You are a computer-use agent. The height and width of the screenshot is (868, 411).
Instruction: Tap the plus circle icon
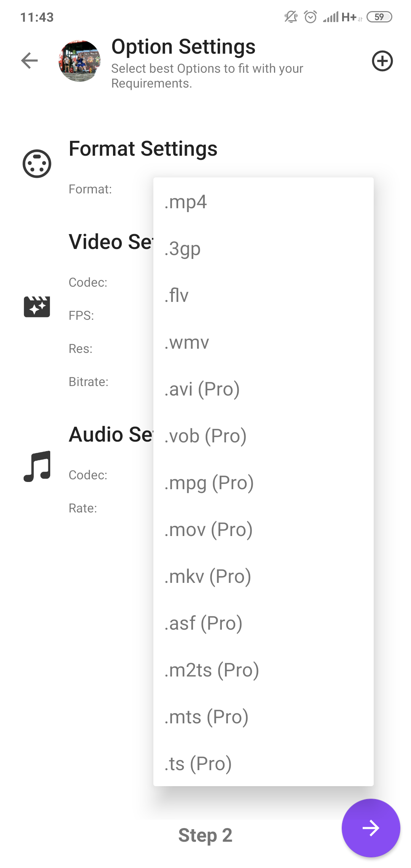pyautogui.click(x=382, y=61)
